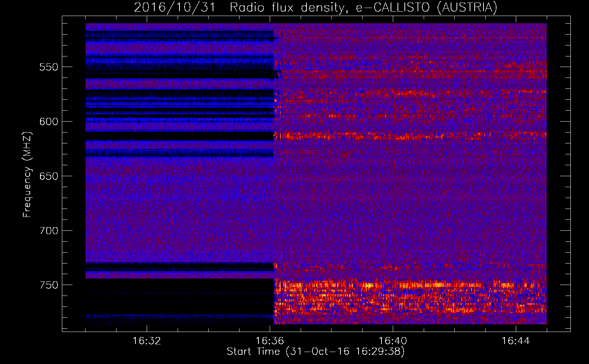Click the 550 frequency tick label
This screenshot has height=364, width=589.
[49, 67]
